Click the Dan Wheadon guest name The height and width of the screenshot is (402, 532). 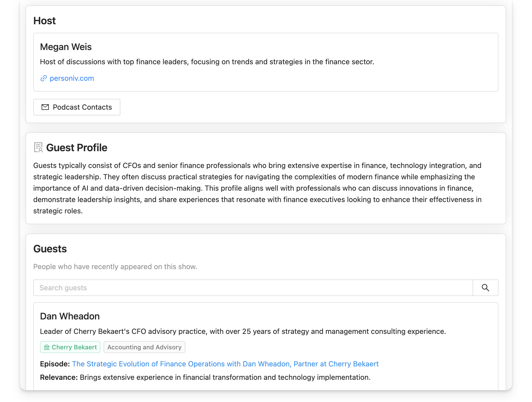pos(70,316)
